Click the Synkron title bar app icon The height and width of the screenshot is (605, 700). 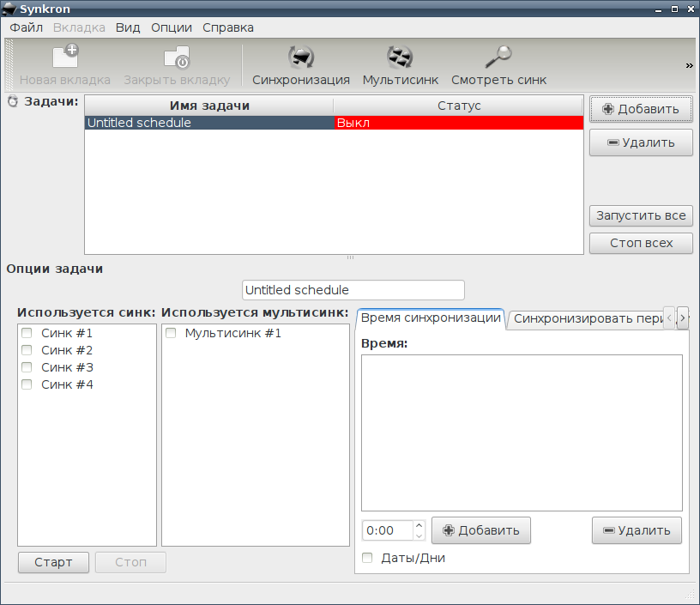[x=9, y=9]
